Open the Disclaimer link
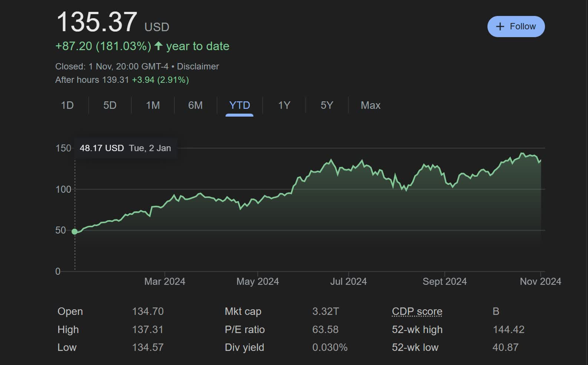The width and height of the screenshot is (588, 365). (198, 66)
